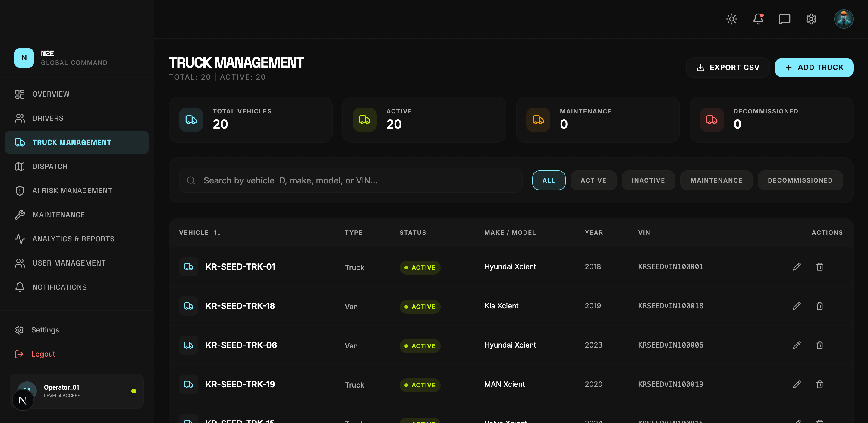Click the MAKE / MODEL column header
Viewport: 868px width, 423px height.
pos(510,232)
